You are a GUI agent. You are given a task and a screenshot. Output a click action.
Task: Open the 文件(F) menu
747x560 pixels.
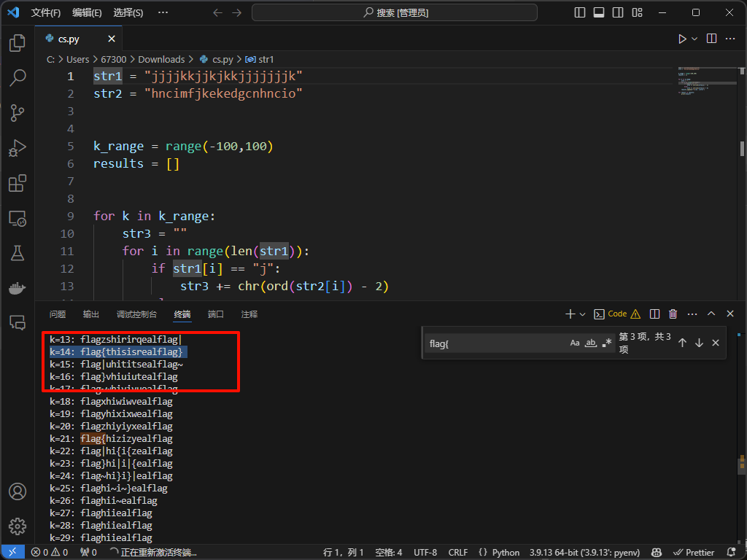coord(46,13)
